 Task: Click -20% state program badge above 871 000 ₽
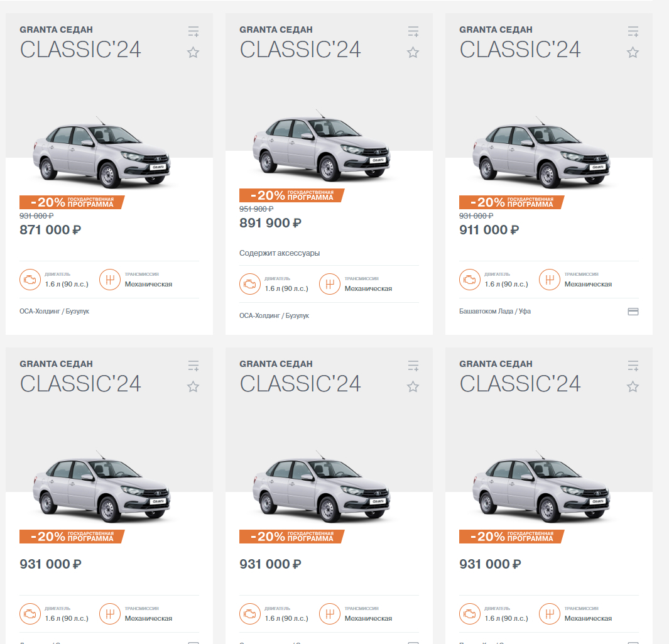[72, 202]
